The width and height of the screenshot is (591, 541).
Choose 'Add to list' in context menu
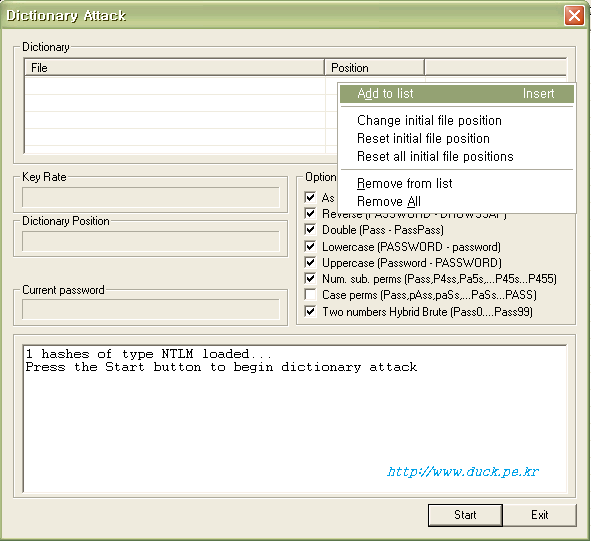pos(456,93)
